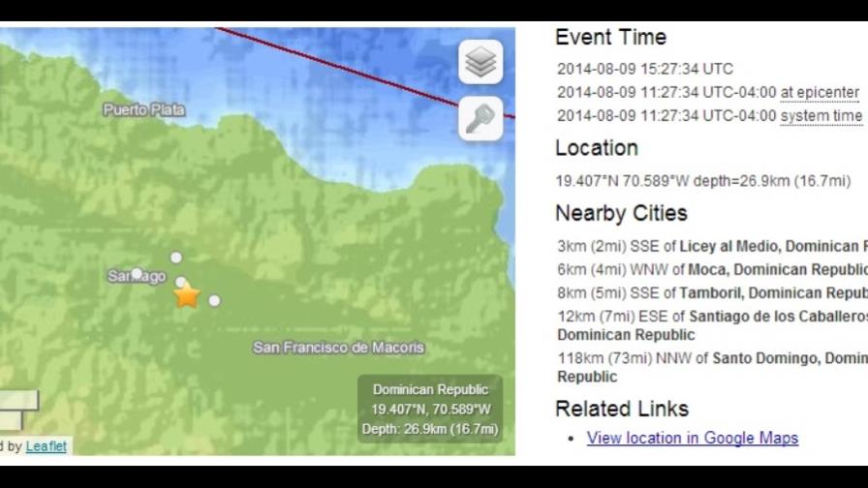The image size is (868, 488).
Task: Click the Location heading
Action: click(597, 148)
